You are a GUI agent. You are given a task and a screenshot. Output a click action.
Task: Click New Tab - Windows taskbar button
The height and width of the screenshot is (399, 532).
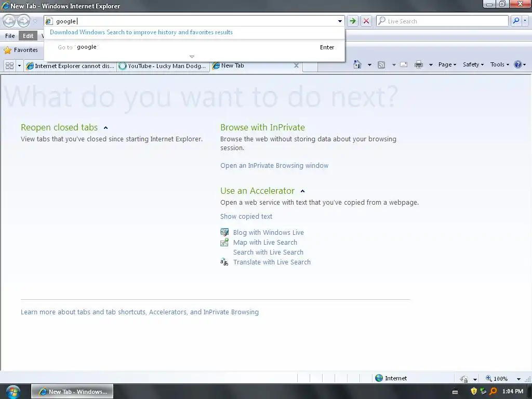point(72,392)
